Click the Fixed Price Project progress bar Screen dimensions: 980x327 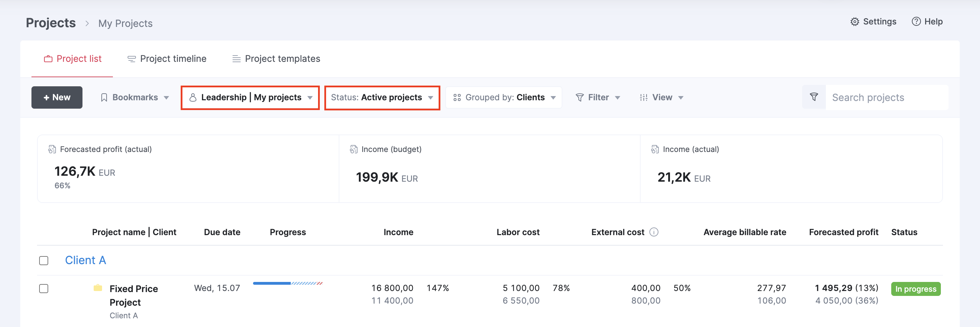pos(288,283)
